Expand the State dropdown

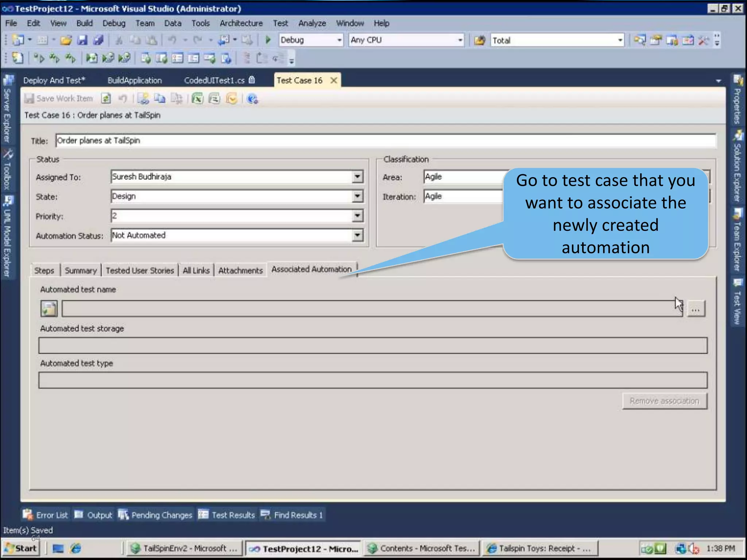357,197
